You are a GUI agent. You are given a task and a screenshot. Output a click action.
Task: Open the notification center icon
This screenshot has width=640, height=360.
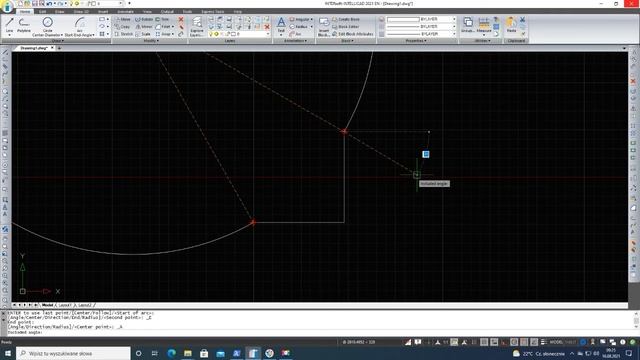click(x=629, y=353)
